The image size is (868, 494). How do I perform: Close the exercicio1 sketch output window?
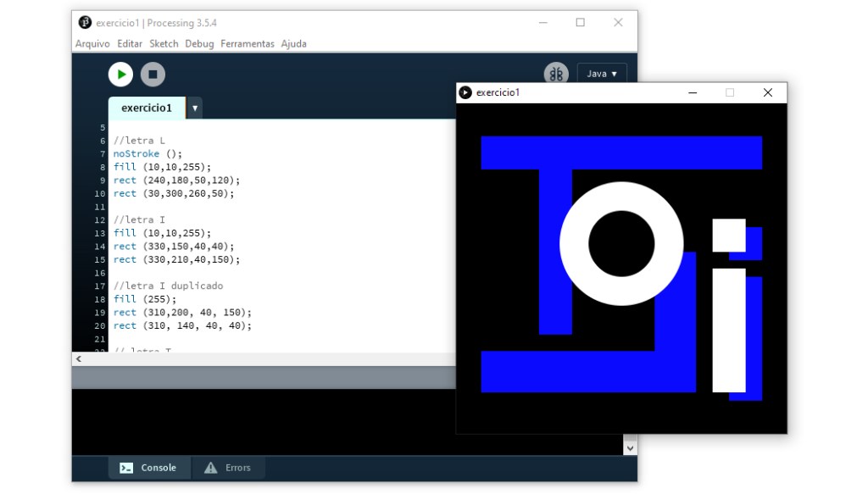pyautogui.click(x=768, y=92)
